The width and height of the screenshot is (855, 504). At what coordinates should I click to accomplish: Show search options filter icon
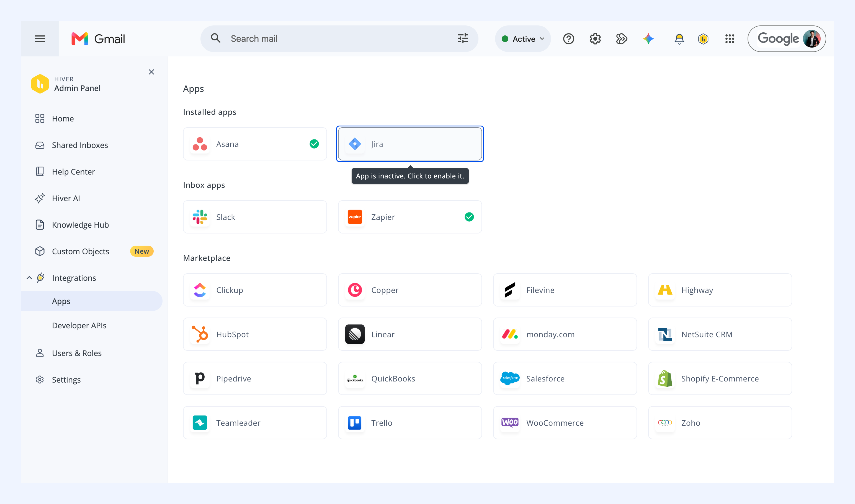click(x=463, y=38)
